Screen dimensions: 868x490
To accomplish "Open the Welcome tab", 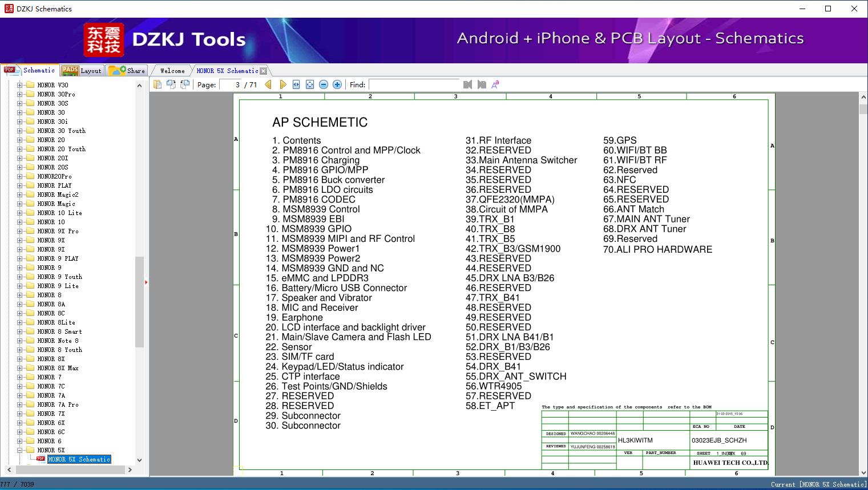I will [172, 71].
